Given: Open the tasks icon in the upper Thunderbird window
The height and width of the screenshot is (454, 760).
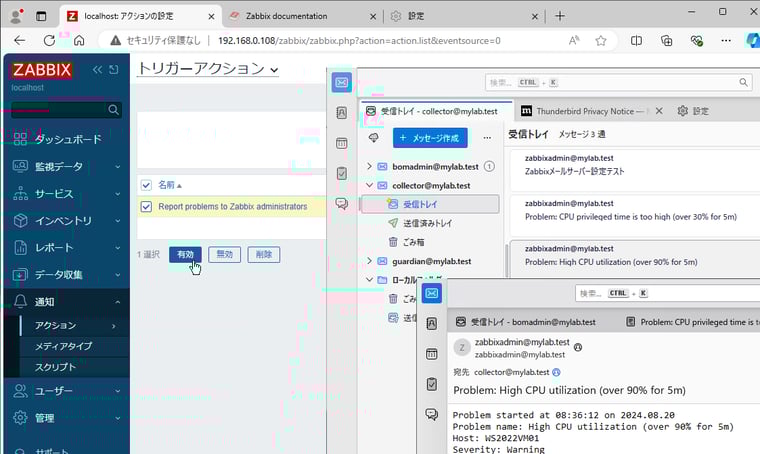Looking at the screenshot, I should coord(342,173).
